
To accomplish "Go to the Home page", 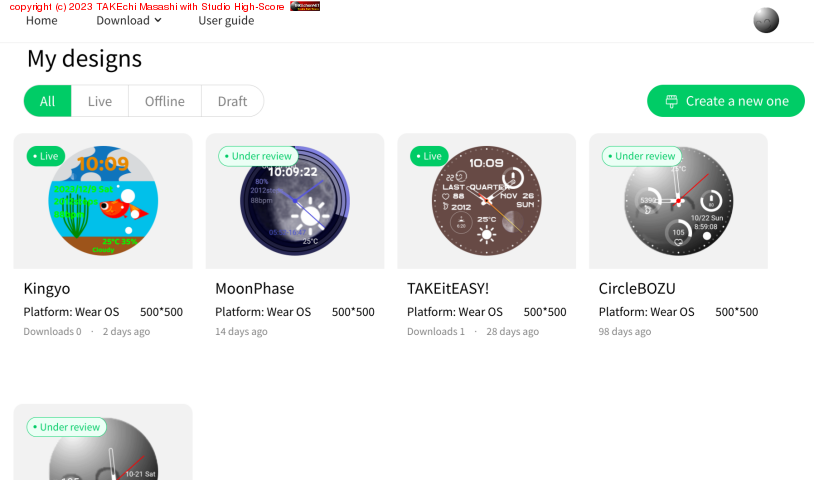I will (x=41, y=20).
